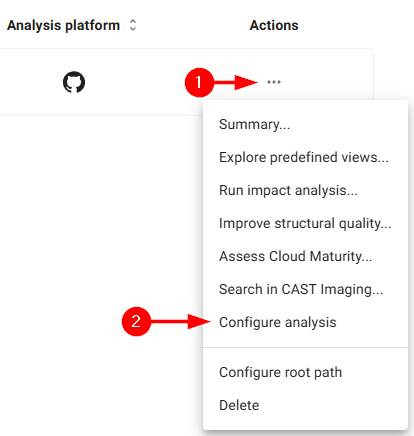This screenshot has height=436, width=414.
Task: Click the red arrow pointing to the ellipsis
Action: pos(235,82)
